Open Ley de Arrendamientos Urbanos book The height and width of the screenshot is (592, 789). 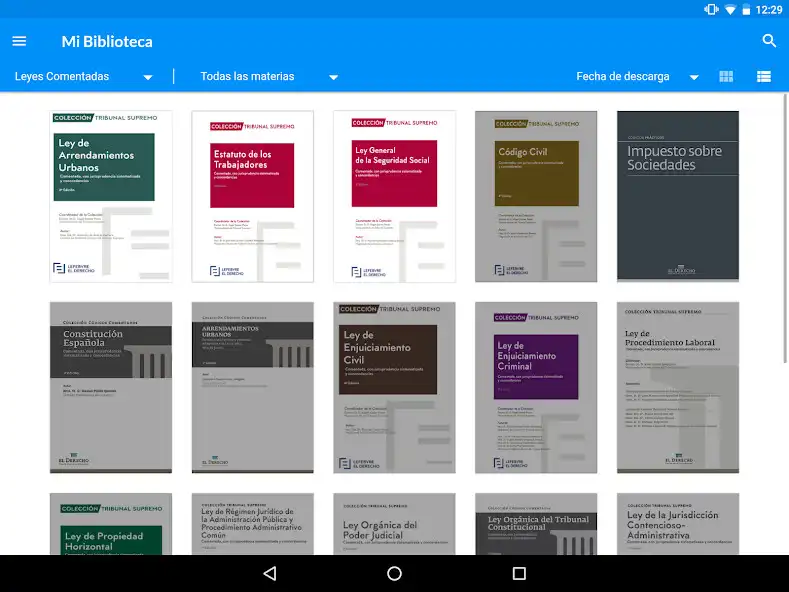point(110,196)
